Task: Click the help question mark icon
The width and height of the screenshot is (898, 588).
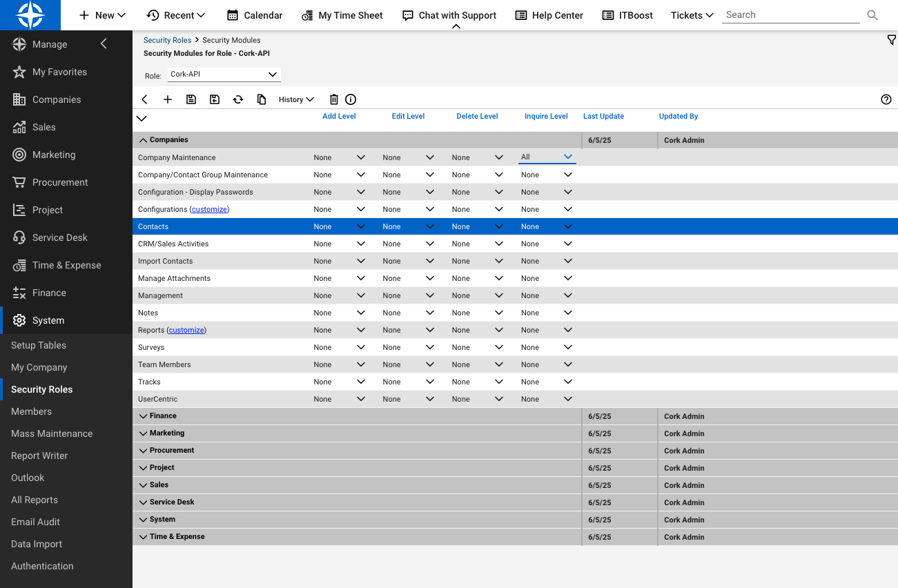Action: tap(886, 99)
